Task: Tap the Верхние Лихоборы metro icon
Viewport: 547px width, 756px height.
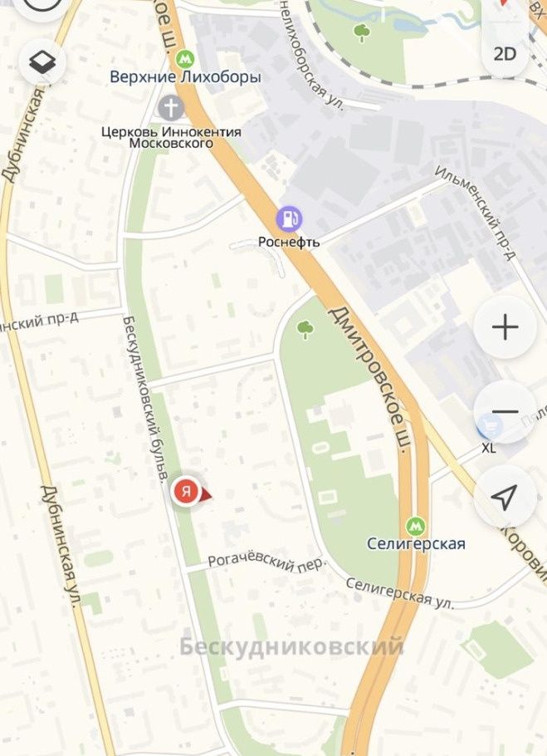Action: 185,59
